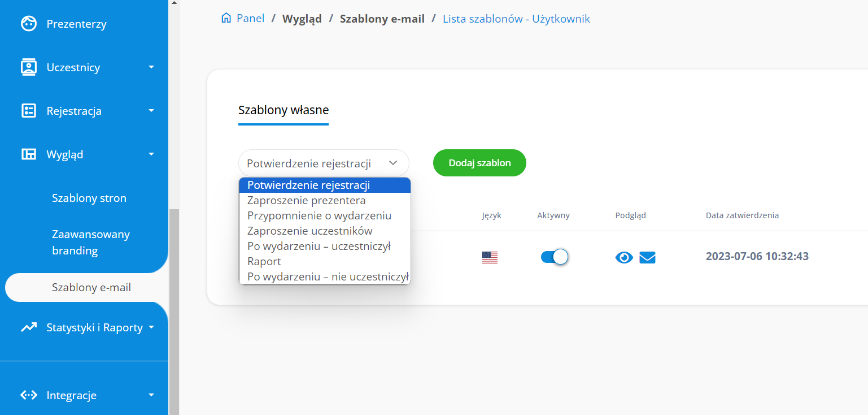Click the home icon in breadcrumb
This screenshot has height=415, width=868.
[226, 19]
